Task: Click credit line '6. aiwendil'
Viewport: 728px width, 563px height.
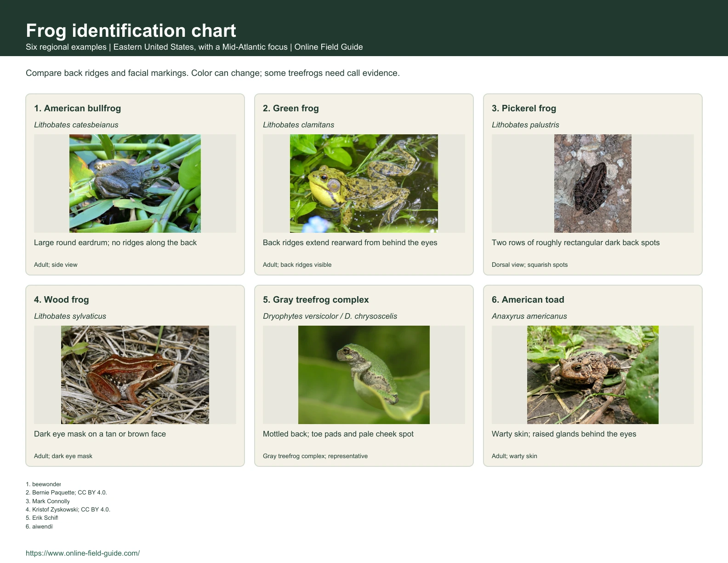Action: coord(40,527)
